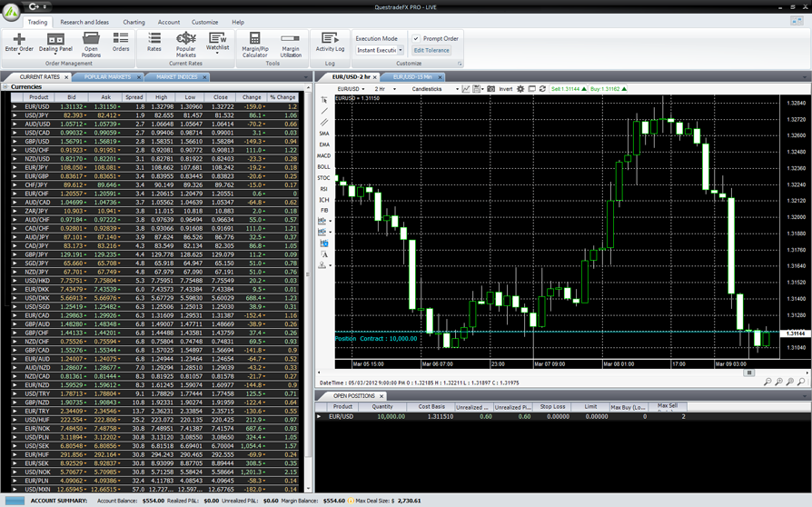Screen dimensions: 812x507
Task: Add FIB Fibonacci tool to chart
Action: [324, 211]
